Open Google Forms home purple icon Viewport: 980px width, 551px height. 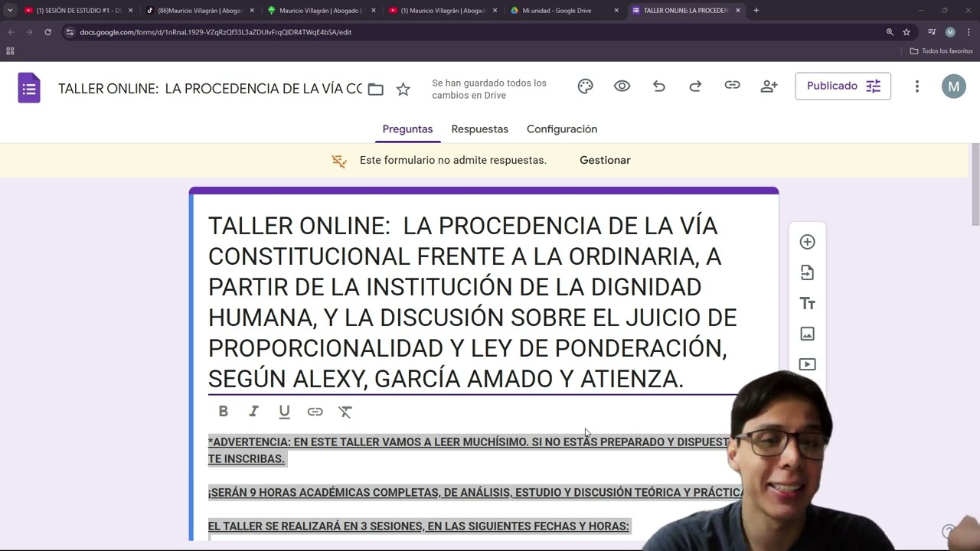pyautogui.click(x=29, y=88)
